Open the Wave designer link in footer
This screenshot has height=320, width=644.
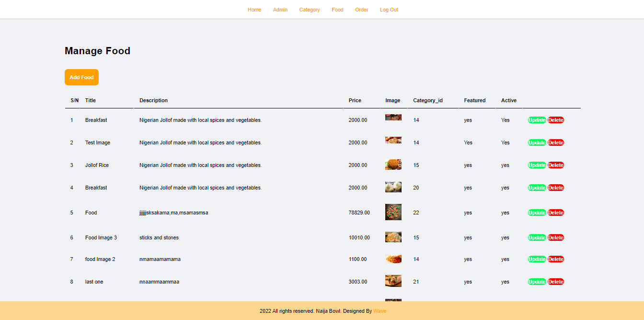point(379,311)
